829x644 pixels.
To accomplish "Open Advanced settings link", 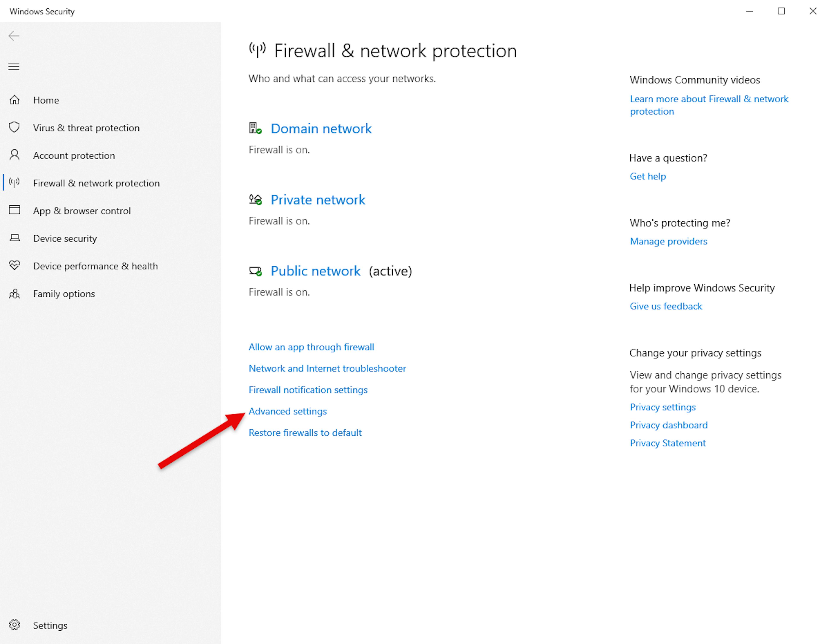I will [x=287, y=411].
